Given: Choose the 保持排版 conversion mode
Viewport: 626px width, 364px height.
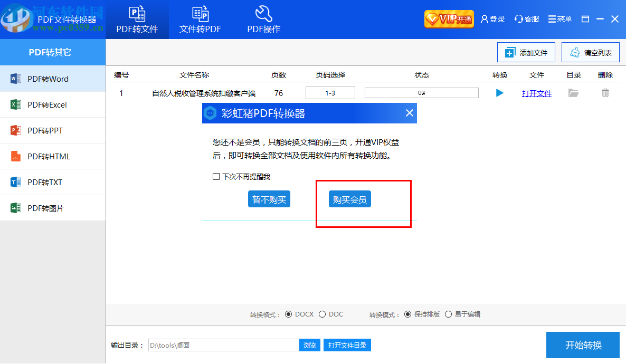Looking at the screenshot, I should pyautogui.click(x=407, y=314).
